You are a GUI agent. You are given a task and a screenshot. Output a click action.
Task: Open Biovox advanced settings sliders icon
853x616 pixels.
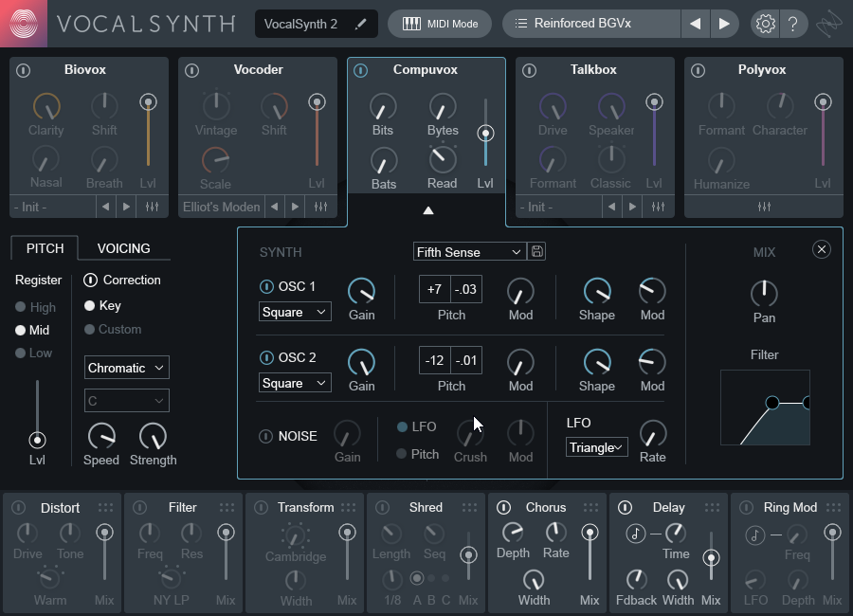[153, 207]
